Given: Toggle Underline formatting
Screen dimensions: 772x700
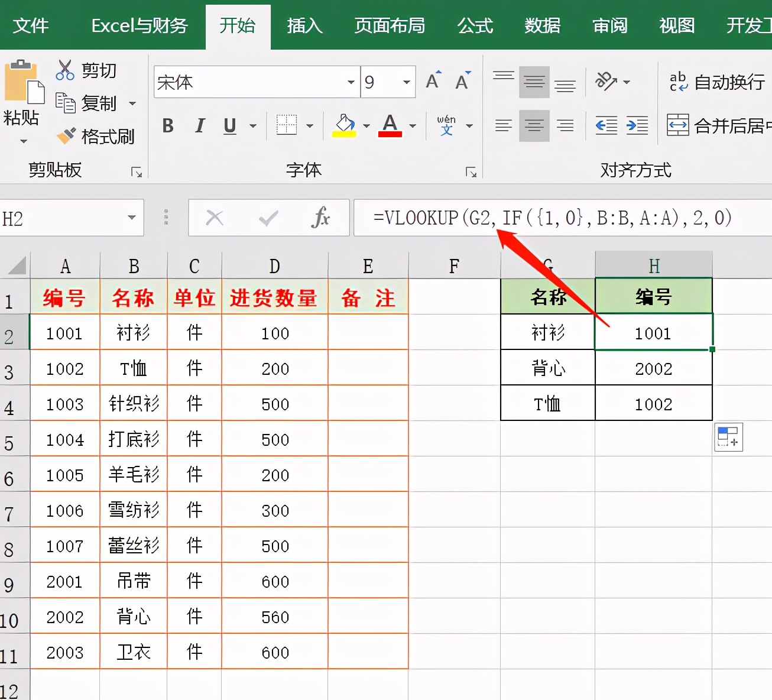Looking at the screenshot, I should point(230,125).
